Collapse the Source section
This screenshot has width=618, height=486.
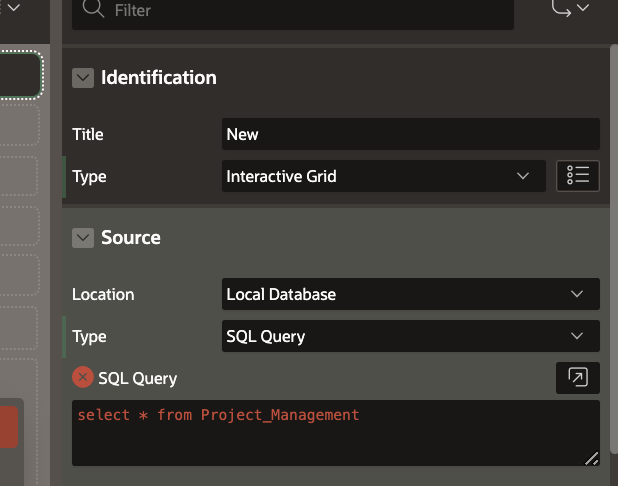pyautogui.click(x=83, y=238)
